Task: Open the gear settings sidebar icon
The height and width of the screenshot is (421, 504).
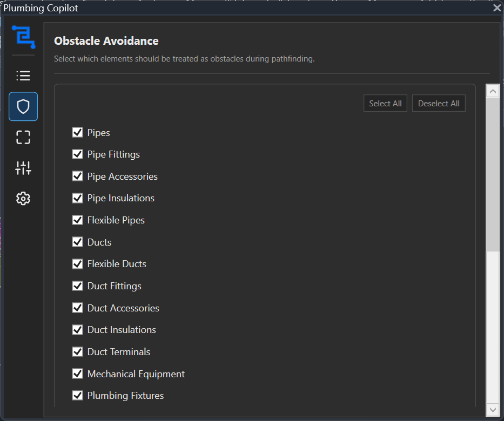Action: pyautogui.click(x=23, y=199)
